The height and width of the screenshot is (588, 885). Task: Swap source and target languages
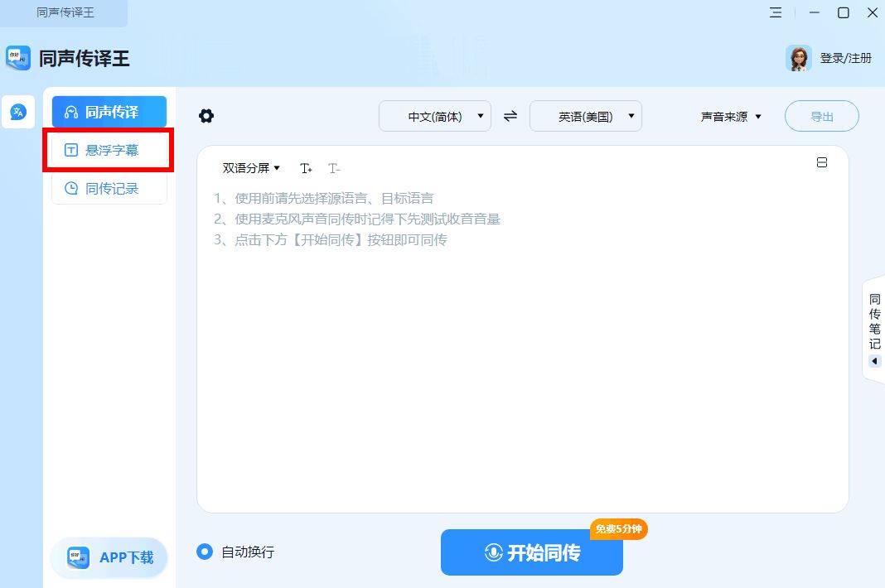(x=510, y=116)
